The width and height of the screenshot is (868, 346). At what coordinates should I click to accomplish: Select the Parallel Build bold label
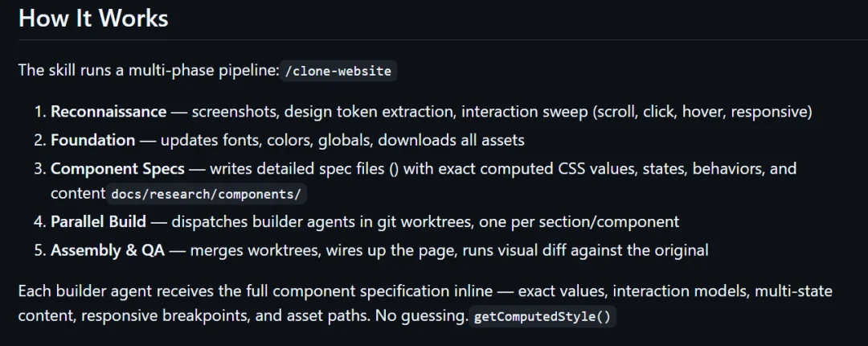pyautogui.click(x=99, y=222)
